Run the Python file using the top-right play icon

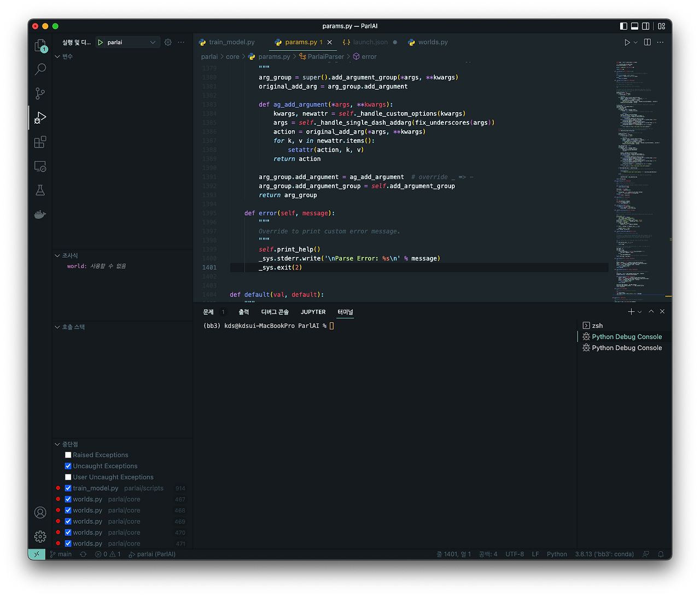pyautogui.click(x=627, y=42)
